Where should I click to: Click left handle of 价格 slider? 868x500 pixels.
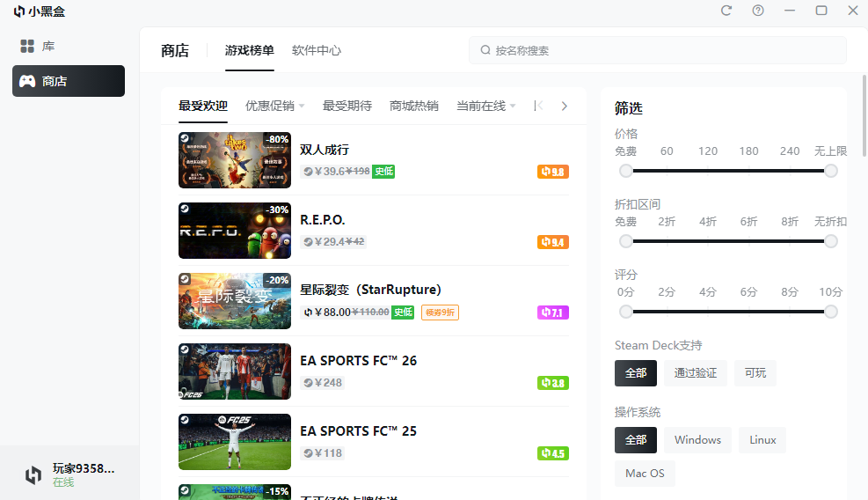[625, 171]
